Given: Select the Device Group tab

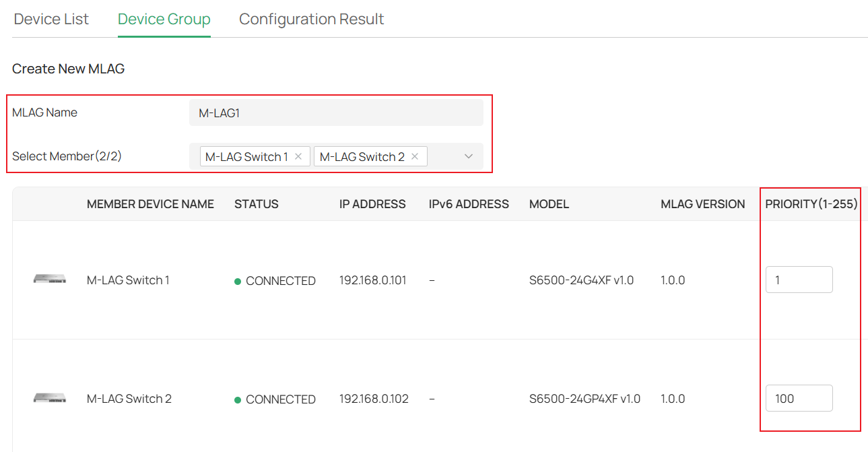Looking at the screenshot, I should [164, 19].
